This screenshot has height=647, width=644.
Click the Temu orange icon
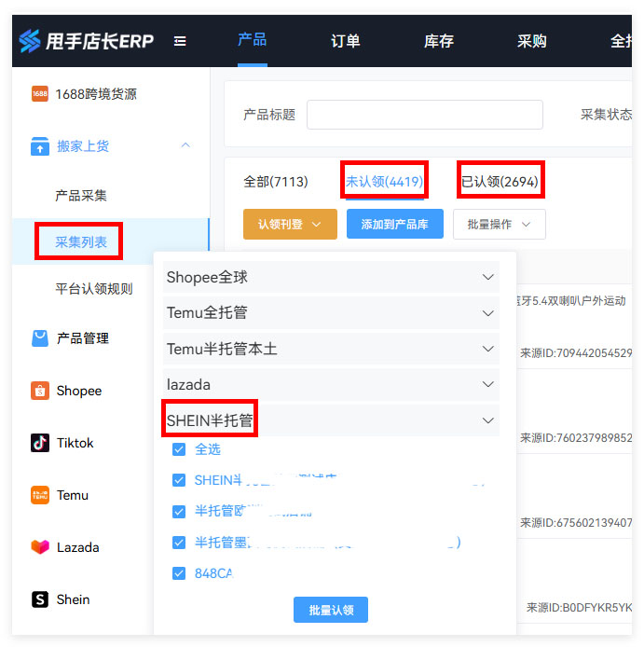pyautogui.click(x=40, y=495)
